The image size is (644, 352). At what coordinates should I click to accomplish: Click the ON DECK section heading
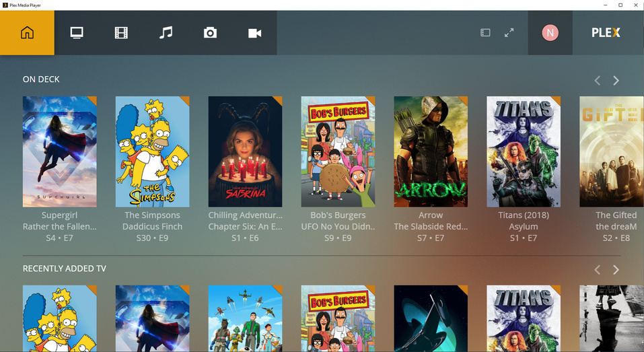(41, 79)
